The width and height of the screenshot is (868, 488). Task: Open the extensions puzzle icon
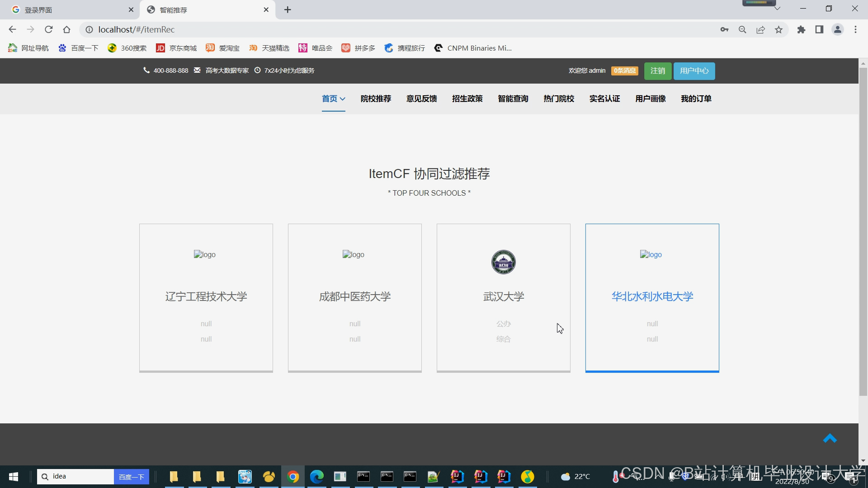801,29
